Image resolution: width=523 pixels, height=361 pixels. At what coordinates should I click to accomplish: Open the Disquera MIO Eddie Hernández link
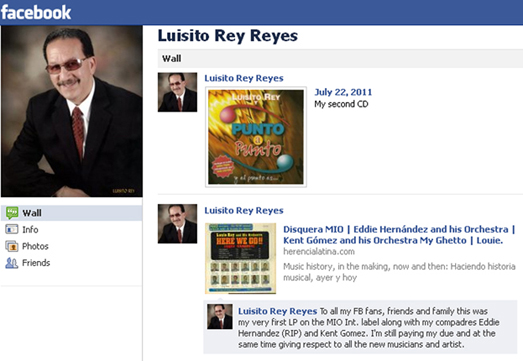click(x=399, y=235)
